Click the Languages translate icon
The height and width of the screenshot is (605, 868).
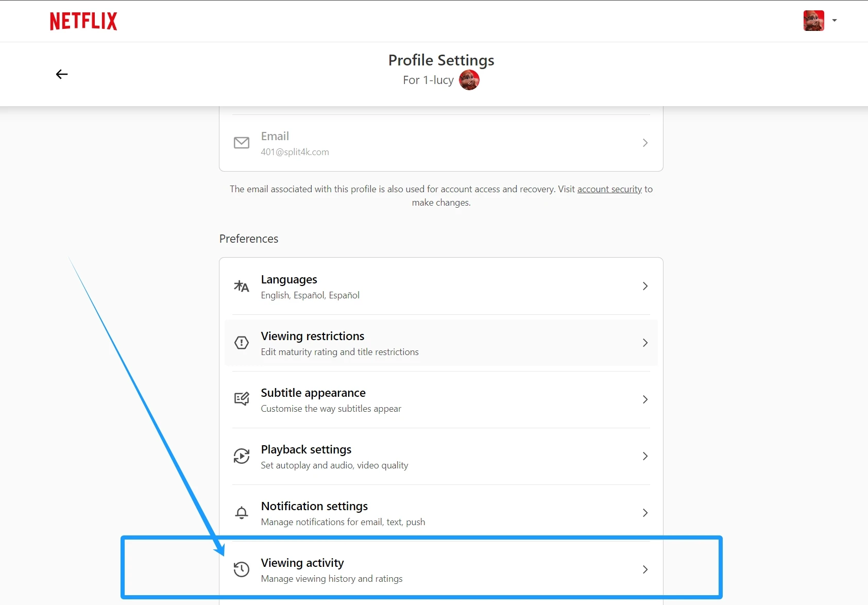coord(242,286)
